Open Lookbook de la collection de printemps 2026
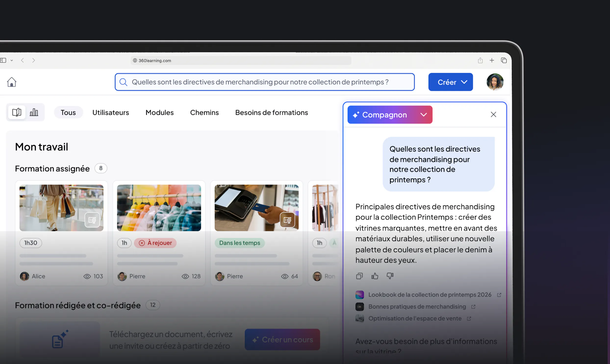Screen dimensions: 610x364 click(x=430, y=295)
